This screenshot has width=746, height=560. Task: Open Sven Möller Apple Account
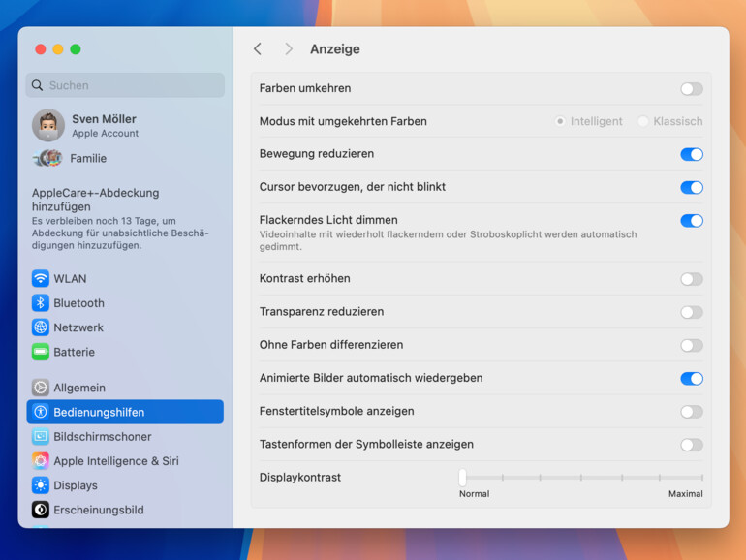(125, 125)
